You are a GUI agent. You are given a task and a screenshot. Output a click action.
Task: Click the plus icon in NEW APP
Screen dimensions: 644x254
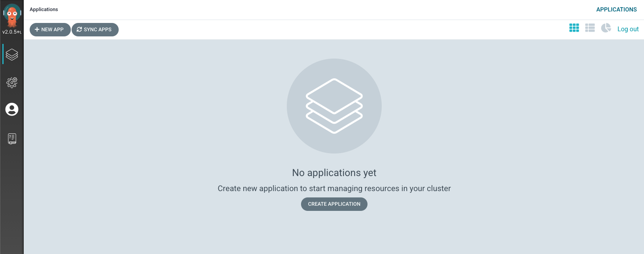tap(37, 30)
